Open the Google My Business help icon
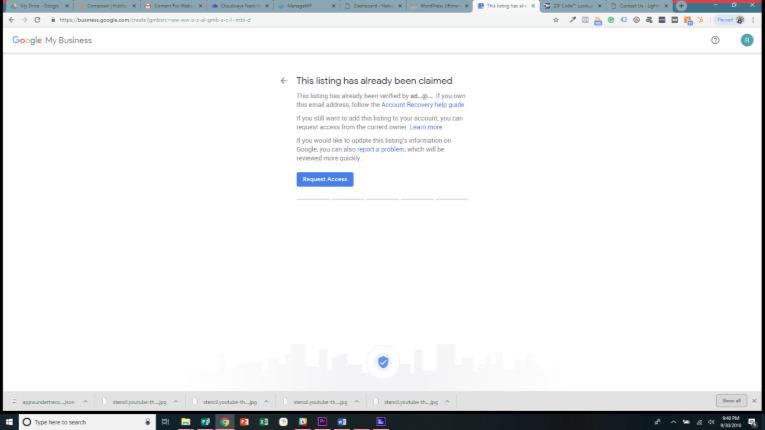765x430 pixels. coord(715,41)
